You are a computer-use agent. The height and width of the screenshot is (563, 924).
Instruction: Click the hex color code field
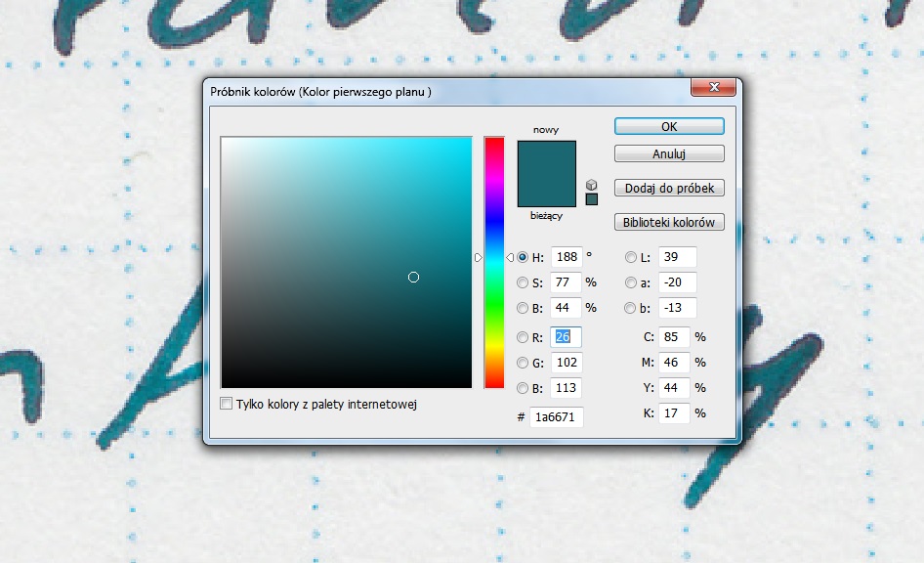(x=556, y=417)
